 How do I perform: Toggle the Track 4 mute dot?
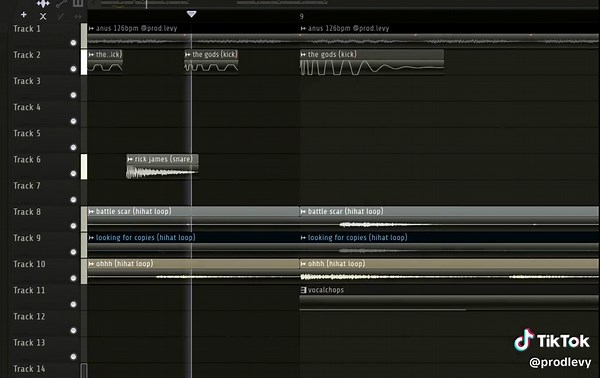[73, 121]
